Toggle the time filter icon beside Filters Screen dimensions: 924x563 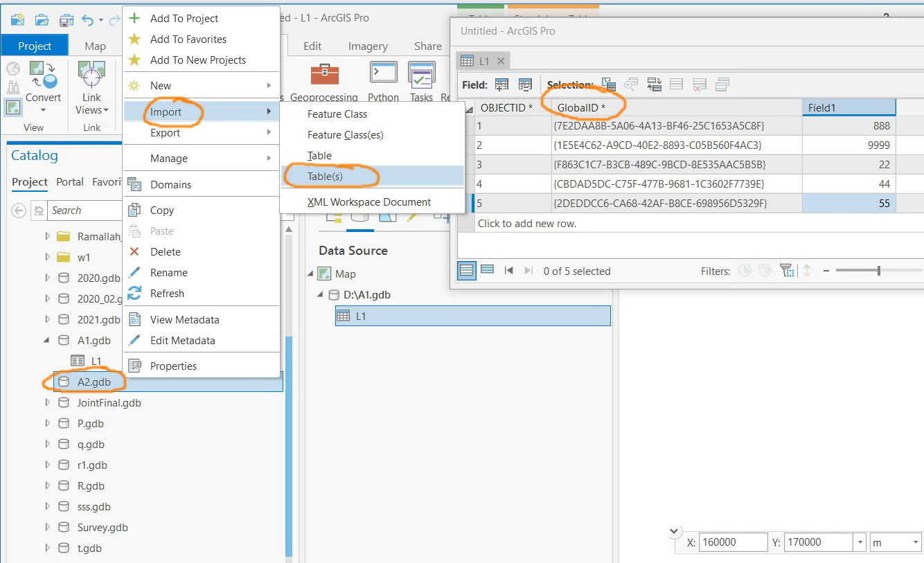[x=745, y=271]
